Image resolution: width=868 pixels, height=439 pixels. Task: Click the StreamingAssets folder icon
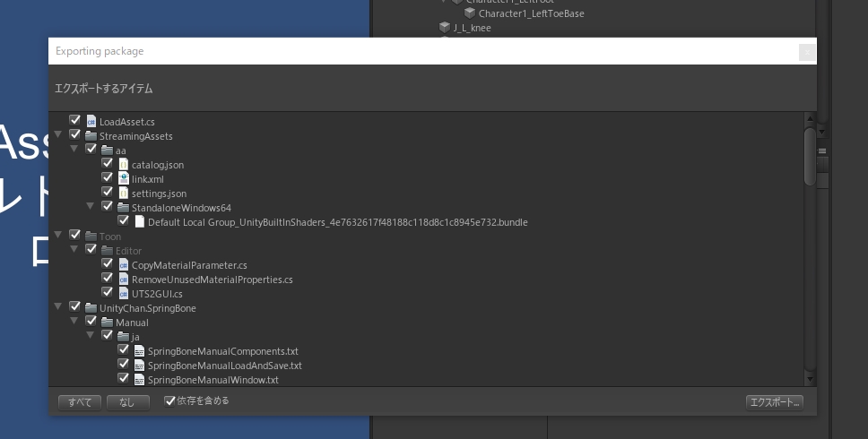click(91, 135)
